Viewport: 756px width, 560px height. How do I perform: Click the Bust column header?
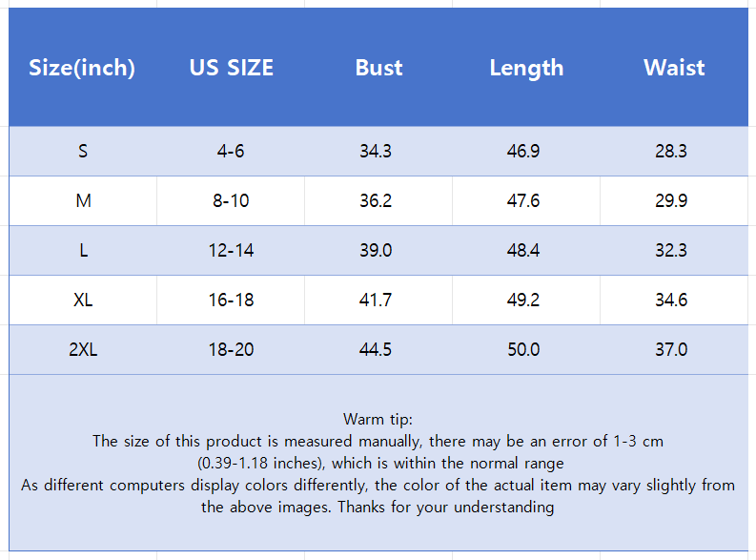(x=378, y=68)
